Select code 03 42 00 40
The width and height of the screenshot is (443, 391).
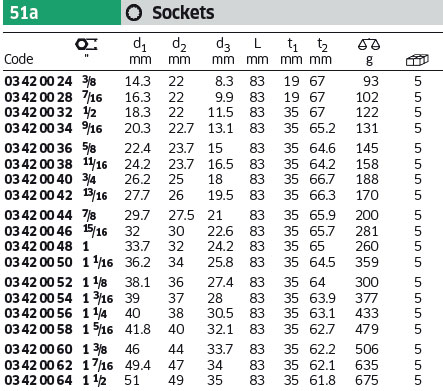(x=38, y=179)
